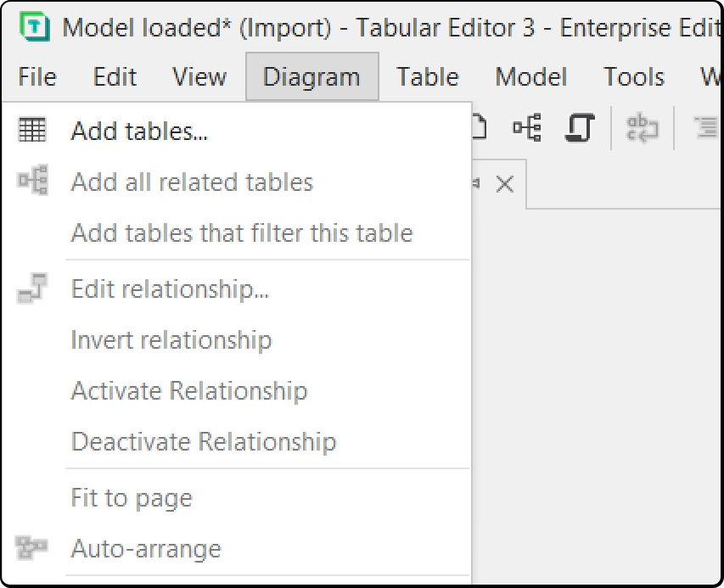Image resolution: width=724 pixels, height=588 pixels.
Task: Click the toolbar new document icon
Action: (480, 127)
